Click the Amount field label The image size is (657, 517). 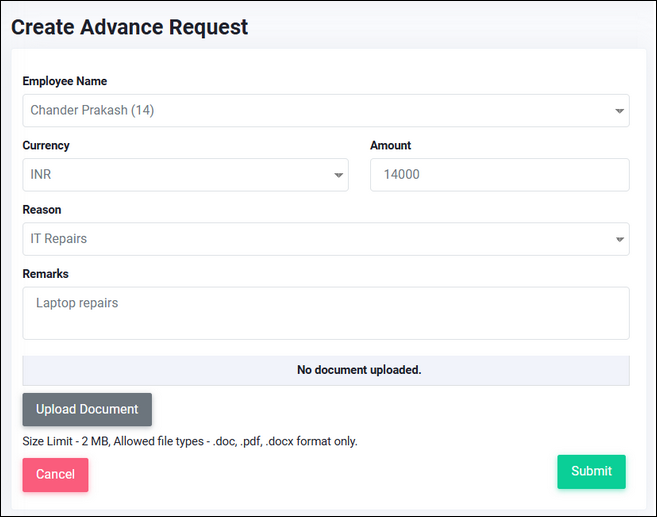[x=390, y=145]
